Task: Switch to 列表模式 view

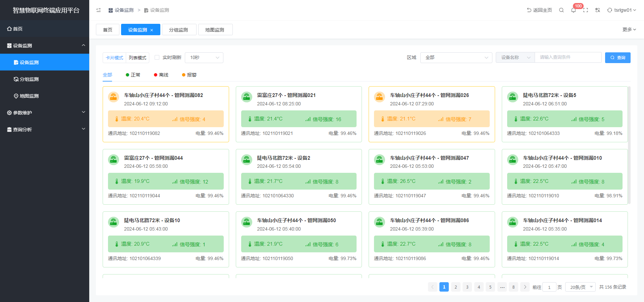Action: tap(138, 58)
